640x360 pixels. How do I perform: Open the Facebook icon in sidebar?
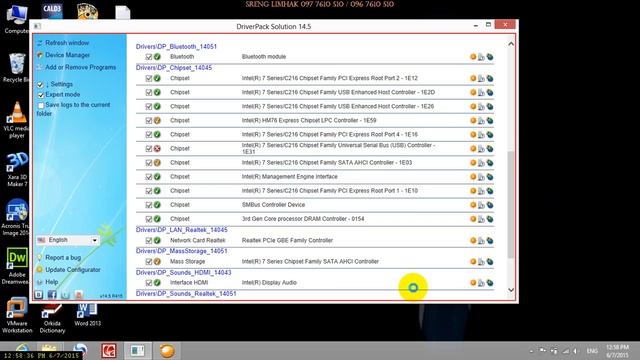pyautogui.click(x=52, y=295)
